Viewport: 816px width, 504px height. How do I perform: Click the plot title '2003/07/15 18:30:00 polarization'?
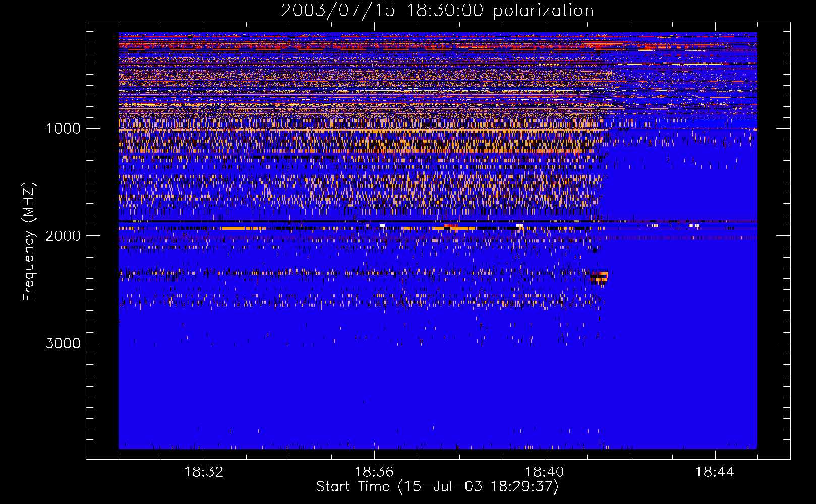pos(437,11)
